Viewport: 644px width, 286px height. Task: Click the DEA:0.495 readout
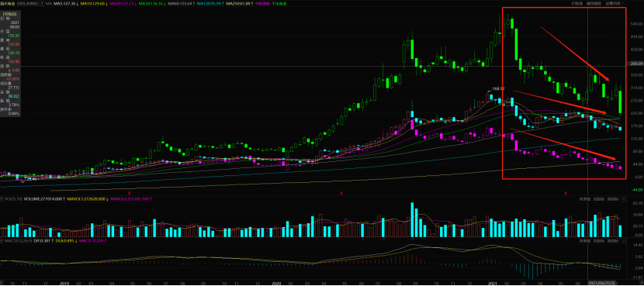[66, 241]
